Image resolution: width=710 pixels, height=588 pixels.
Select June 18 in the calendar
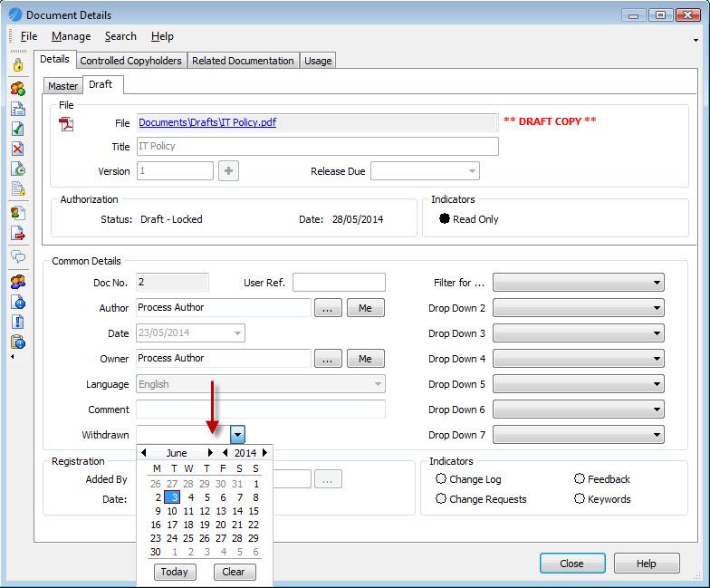coord(188,524)
